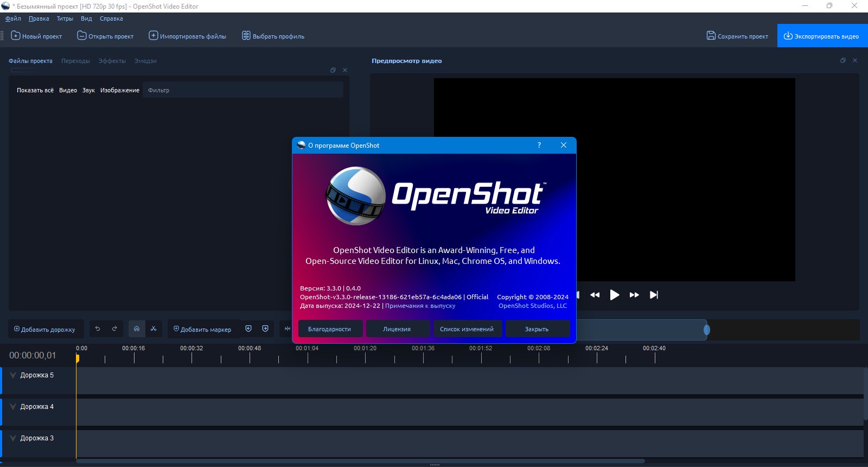Filter project files by Видео
This screenshot has height=467, width=868.
pos(68,90)
